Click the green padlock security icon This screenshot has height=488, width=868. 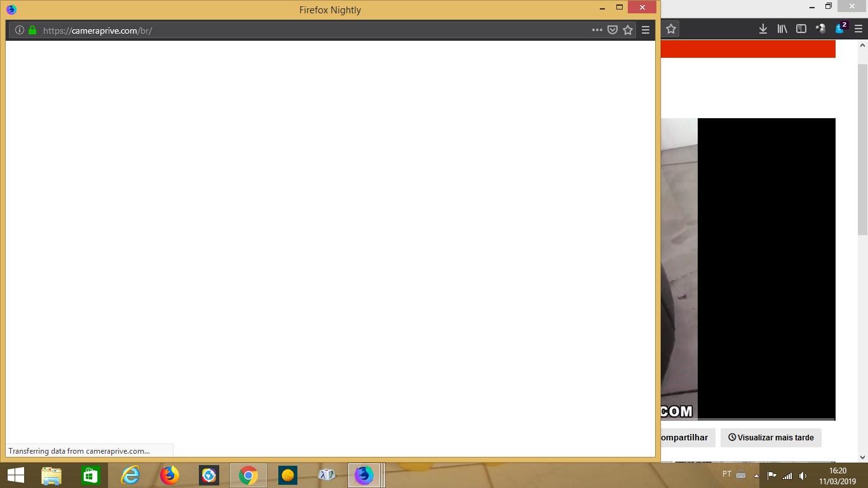(32, 30)
